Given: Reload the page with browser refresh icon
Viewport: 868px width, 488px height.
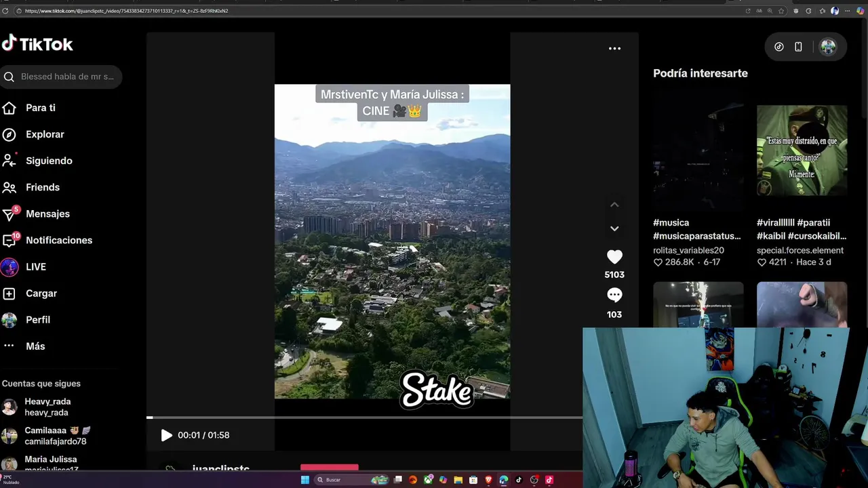Looking at the screenshot, I should click(x=6, y=11).
